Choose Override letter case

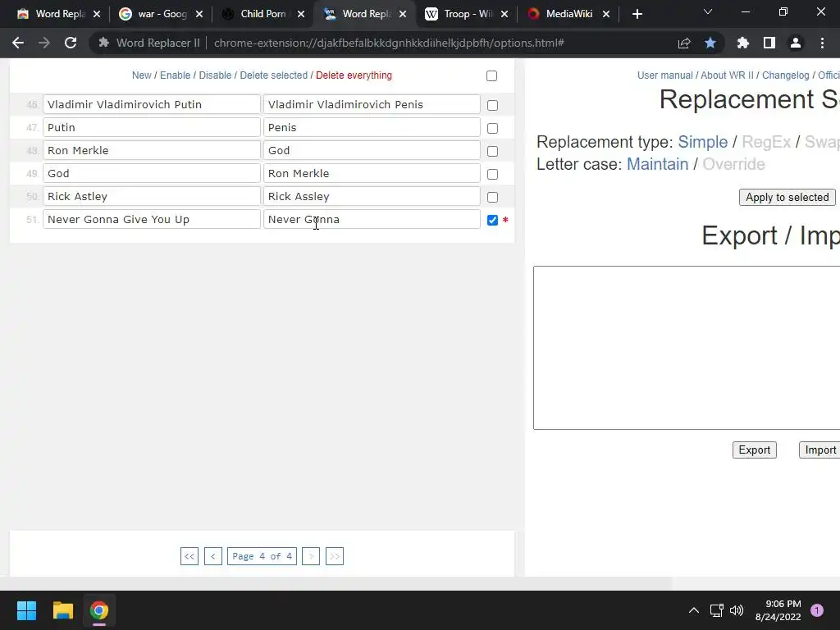[733, 164]
